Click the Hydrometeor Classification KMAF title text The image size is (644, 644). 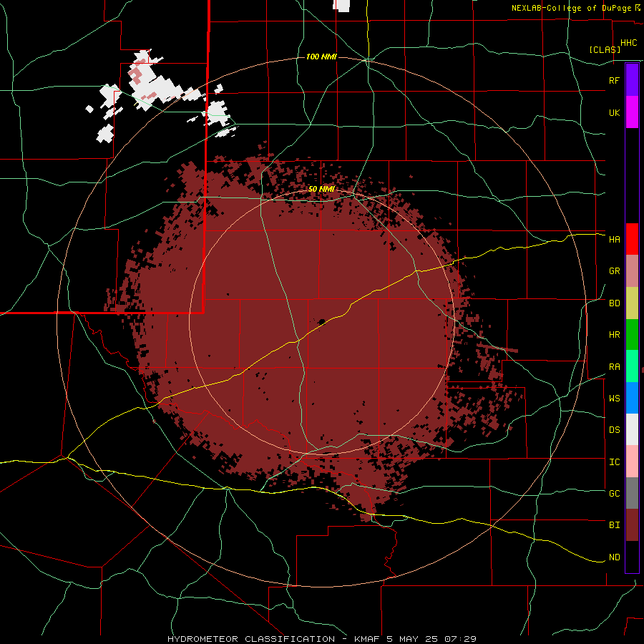[321, 639]
